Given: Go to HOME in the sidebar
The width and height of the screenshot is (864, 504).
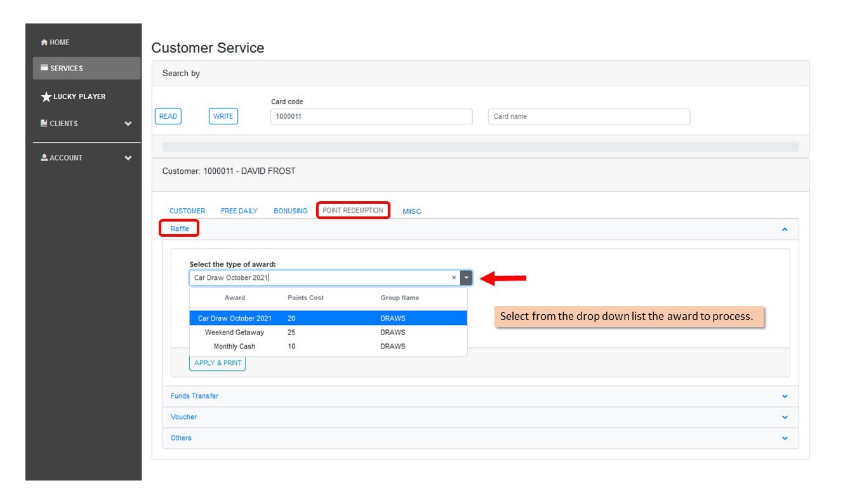Looking at the screenshot, I should click(x=55, y=43).
